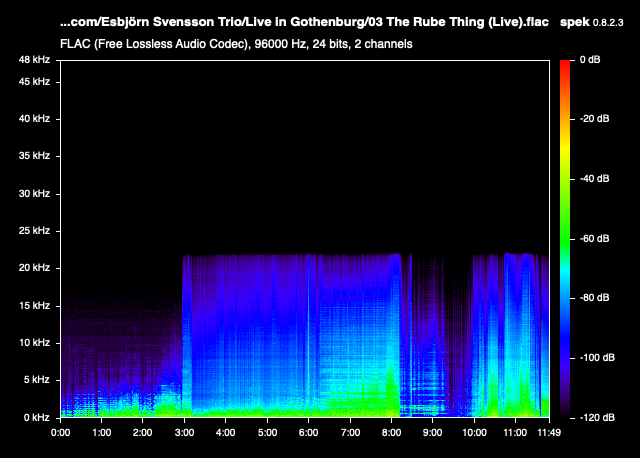Click the 0 dB scale label
Image resolution: width=640 pixels, height=458 pixels.
[590, 60]
